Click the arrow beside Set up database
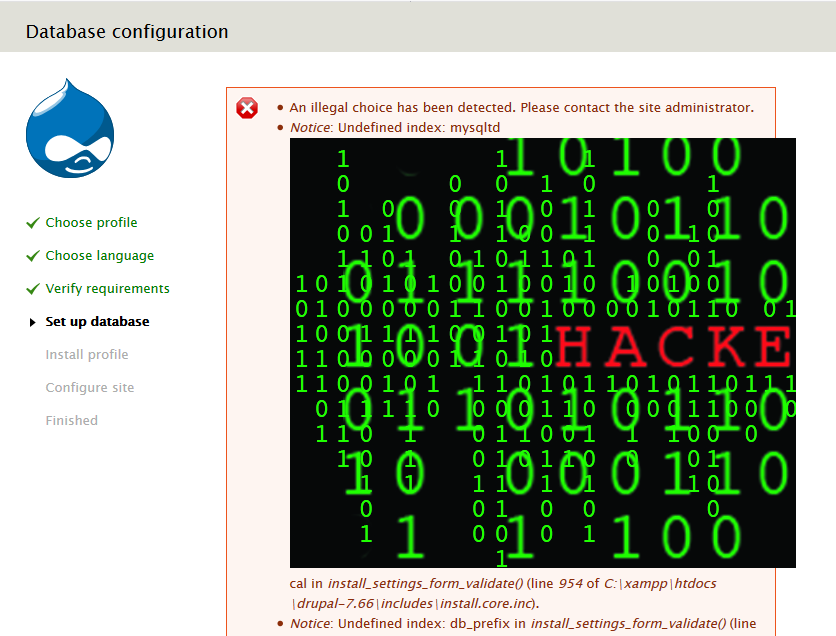The width and height of the screenshot is (836, 636). coord(33,322)
